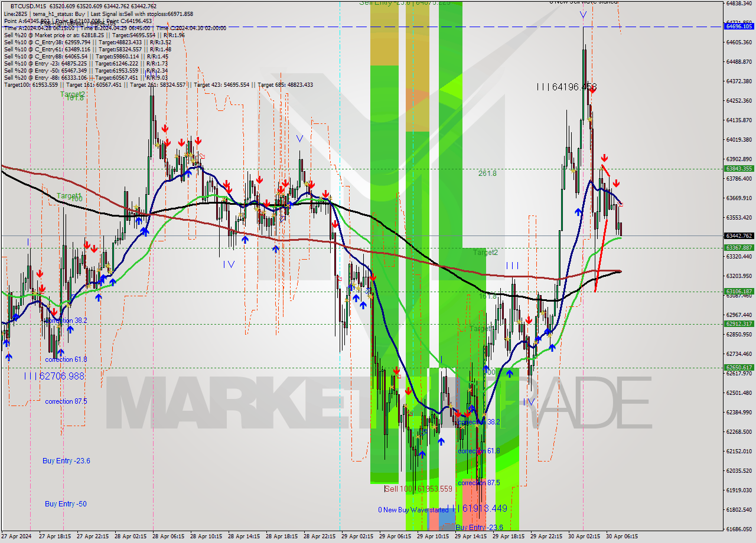
Task: Click the '30 Apr 02:15' time axis label
Action: tap(584, 537)
